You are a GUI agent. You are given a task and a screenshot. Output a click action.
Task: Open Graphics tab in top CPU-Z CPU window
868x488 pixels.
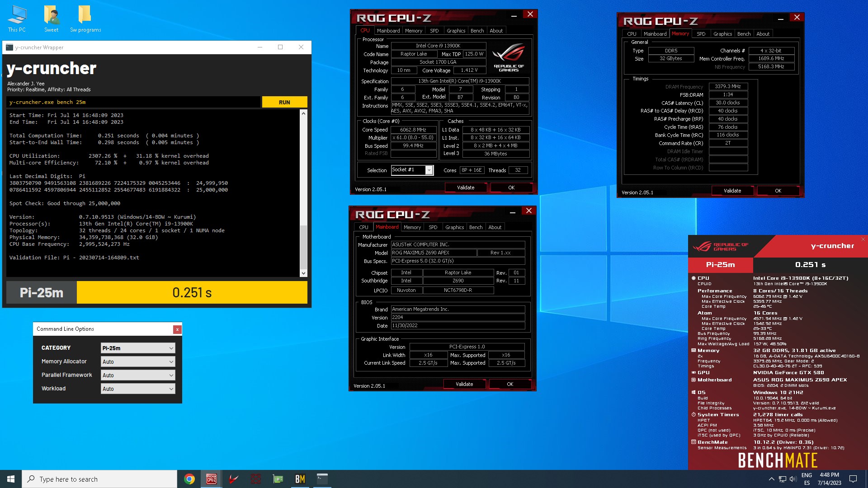pos(456,31)
